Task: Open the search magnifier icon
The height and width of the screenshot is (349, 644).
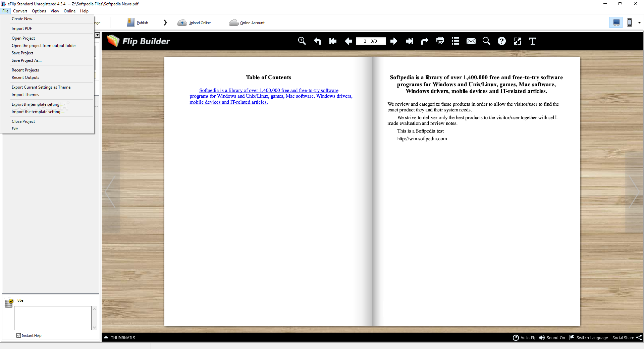Action: tap(486, 41)
